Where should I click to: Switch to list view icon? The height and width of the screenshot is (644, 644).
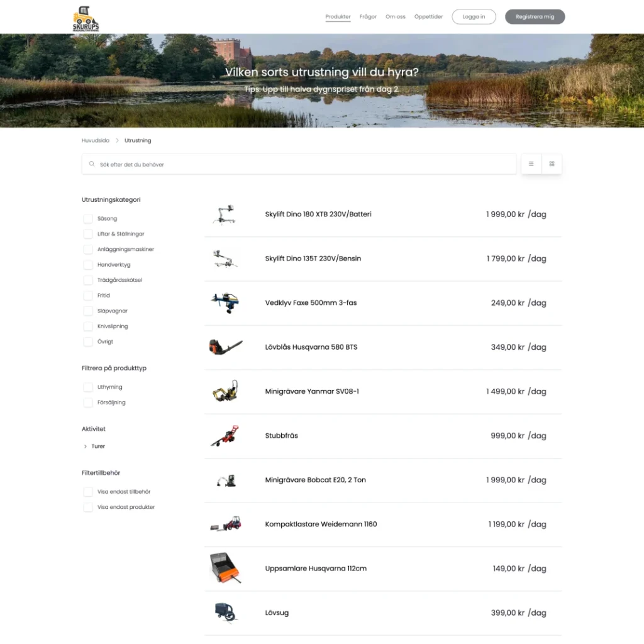tap(531, 164)
